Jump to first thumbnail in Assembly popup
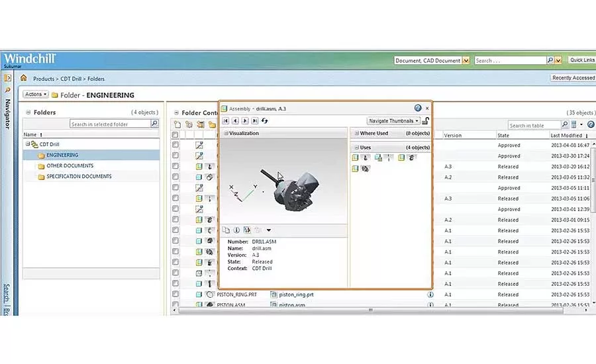596x364 pixels. [x=225, y=120]
